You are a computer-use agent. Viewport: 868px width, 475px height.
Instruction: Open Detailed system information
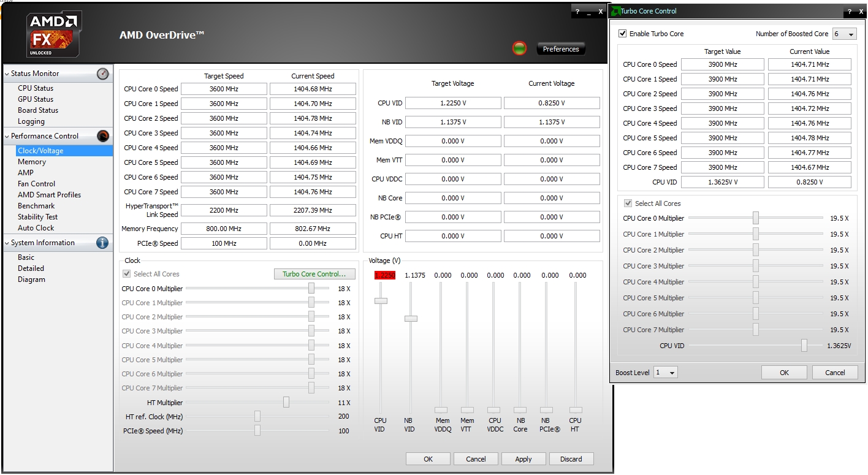pos(31,268)
